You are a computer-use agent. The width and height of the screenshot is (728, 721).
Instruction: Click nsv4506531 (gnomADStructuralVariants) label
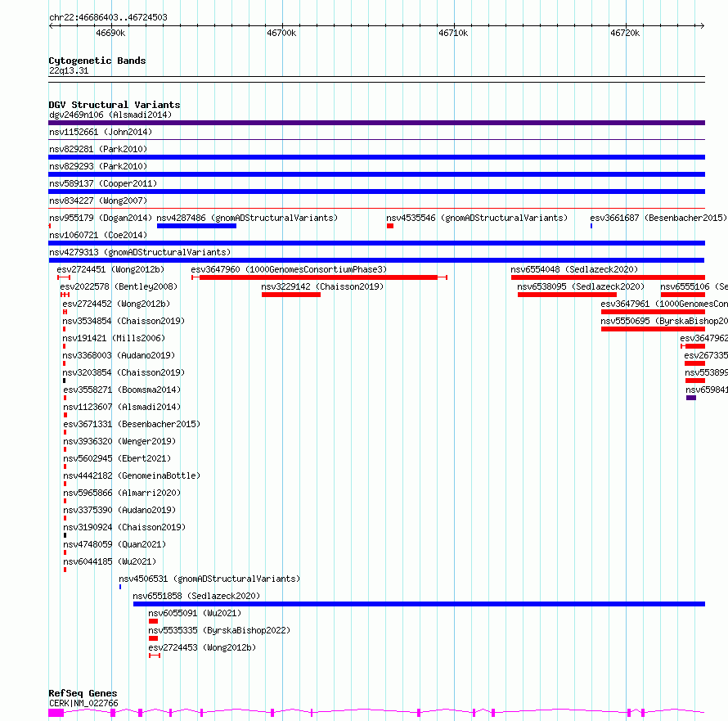[x=209, y=579]
